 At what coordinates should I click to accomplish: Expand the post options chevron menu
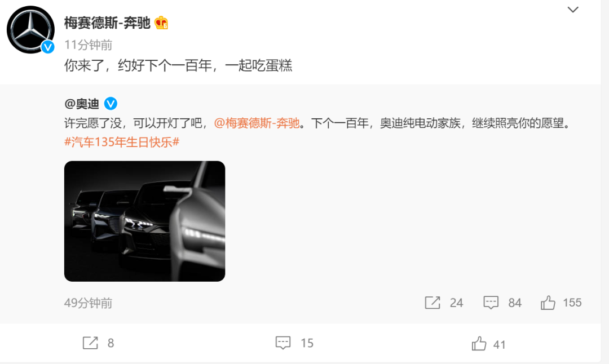tap(573, 10)
